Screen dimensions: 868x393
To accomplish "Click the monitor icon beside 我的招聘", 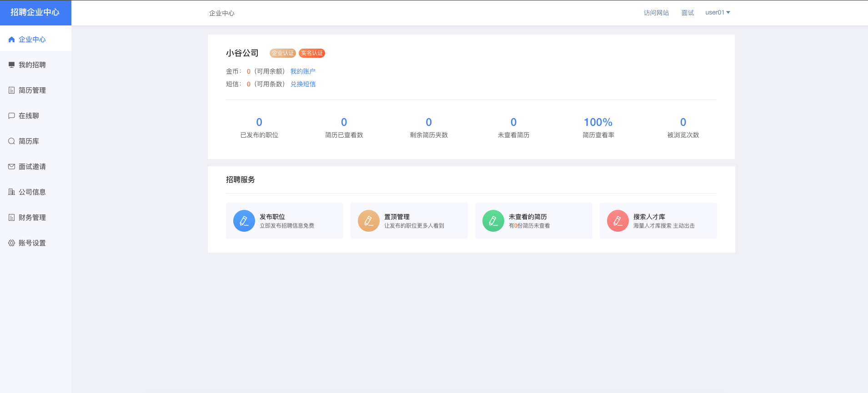I will click(12, 65).
